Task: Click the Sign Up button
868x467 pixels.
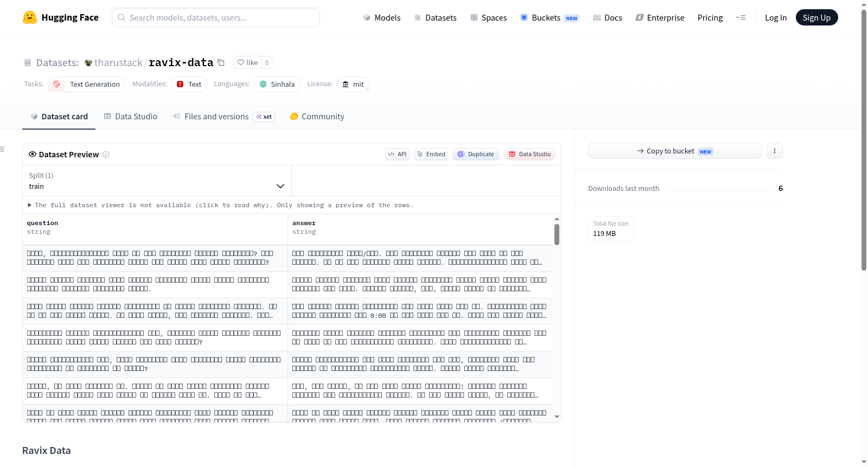Action: (x=816, y=17)
